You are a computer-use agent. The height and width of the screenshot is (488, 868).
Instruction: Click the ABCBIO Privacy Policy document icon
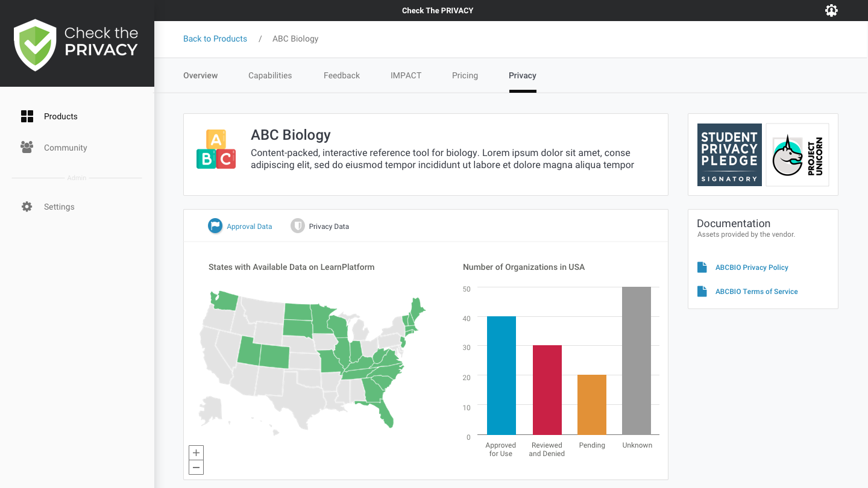pyautogui.click(x=702, y=267)
